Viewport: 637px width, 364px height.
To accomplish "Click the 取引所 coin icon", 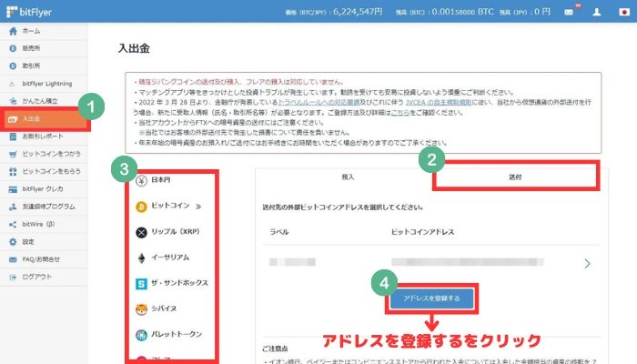I will pyautogui.click(x=13, y=66).
